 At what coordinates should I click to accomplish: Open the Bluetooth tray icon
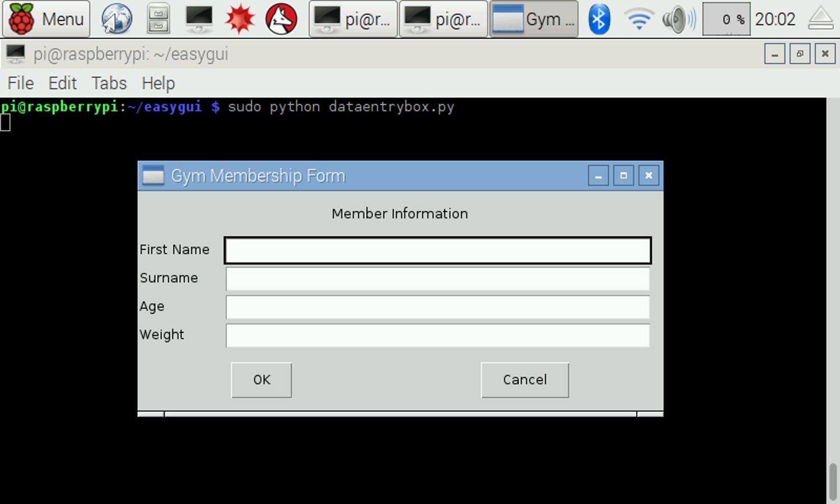(599, 18)
